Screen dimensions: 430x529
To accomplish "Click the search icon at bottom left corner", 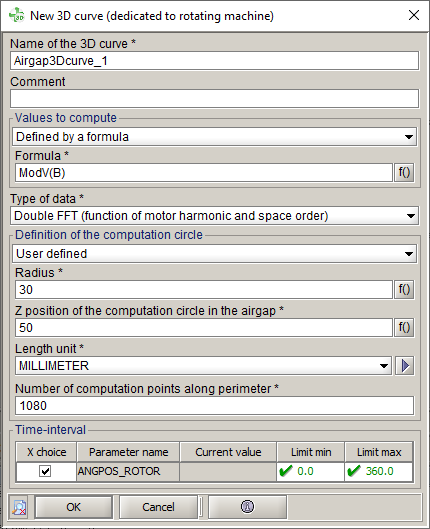I will click(19, 507).
